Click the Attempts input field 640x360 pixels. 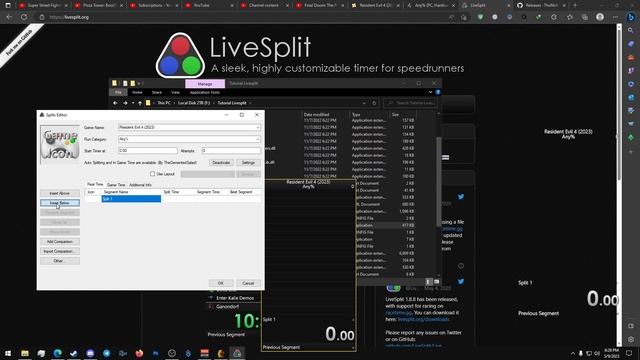(x=231, y=151)
